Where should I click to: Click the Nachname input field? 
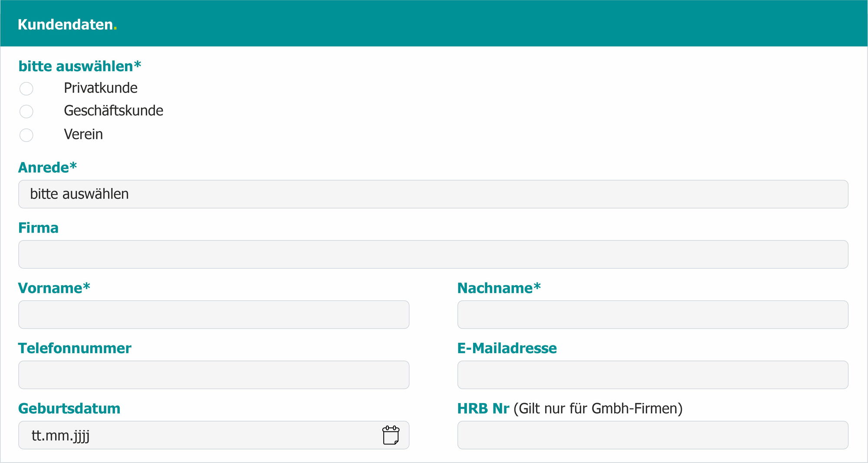(653, 315)
